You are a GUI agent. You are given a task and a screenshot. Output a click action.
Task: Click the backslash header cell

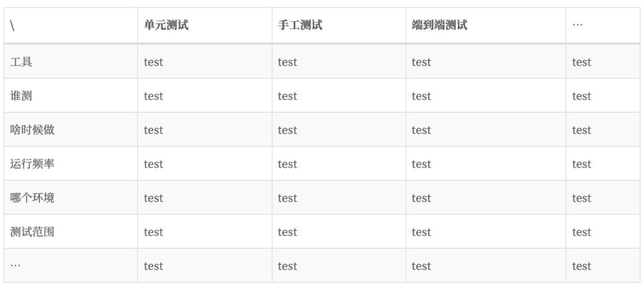pyautogui.click(x=12, y=26)
